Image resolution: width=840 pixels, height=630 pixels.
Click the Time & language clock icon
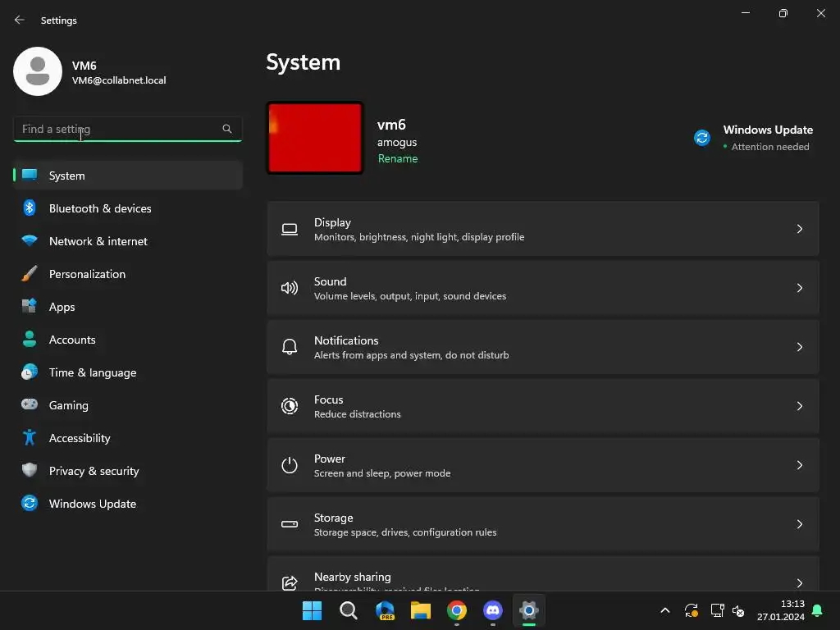coord(30,372)
